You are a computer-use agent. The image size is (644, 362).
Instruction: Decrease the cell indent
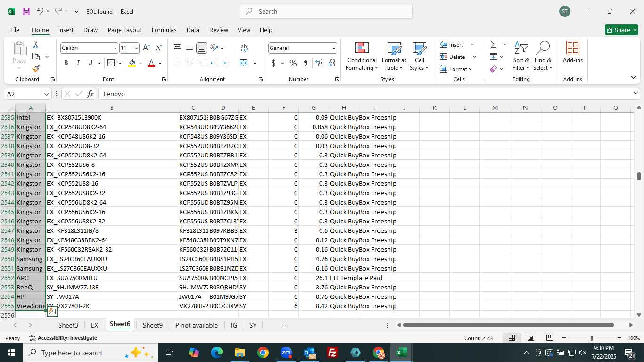pos(214,63)
